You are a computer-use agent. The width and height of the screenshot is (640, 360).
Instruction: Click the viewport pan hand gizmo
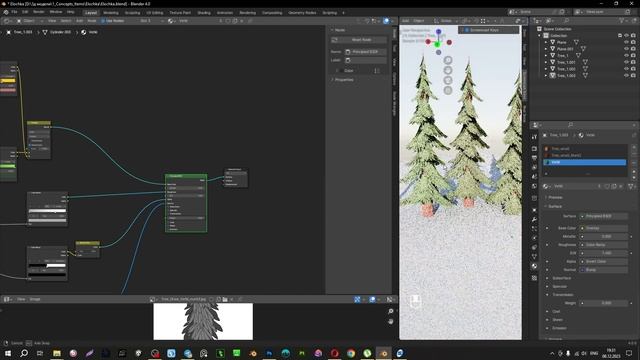[448, 70]
